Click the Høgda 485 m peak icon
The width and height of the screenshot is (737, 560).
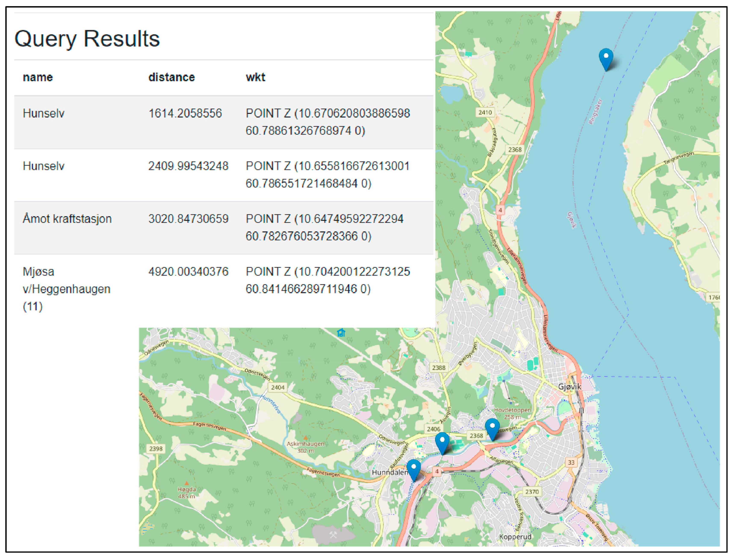click(x=187, y=483)
